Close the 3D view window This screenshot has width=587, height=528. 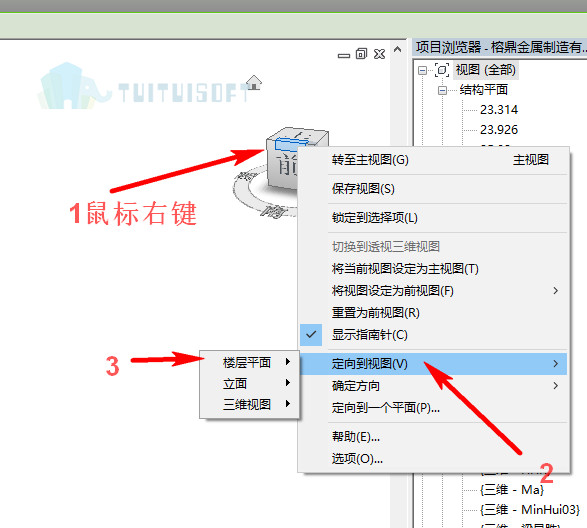tap(379, 54)
